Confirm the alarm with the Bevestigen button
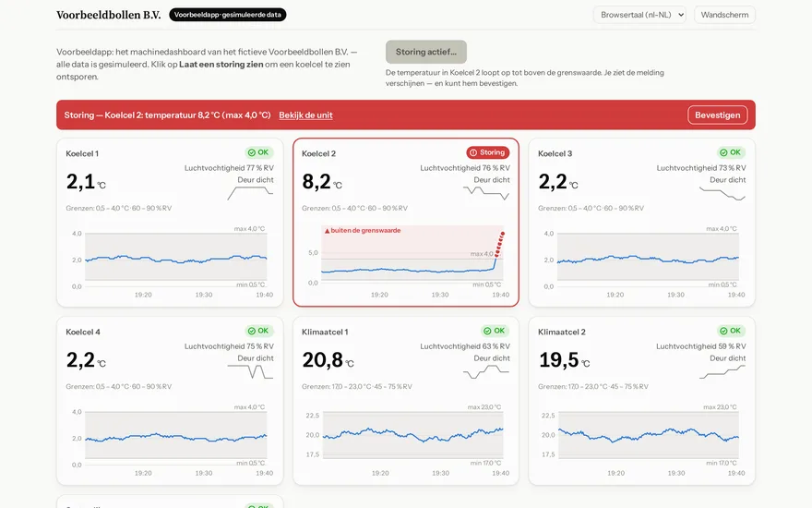This screenshot has height=508, width=812. click(717, 115)
